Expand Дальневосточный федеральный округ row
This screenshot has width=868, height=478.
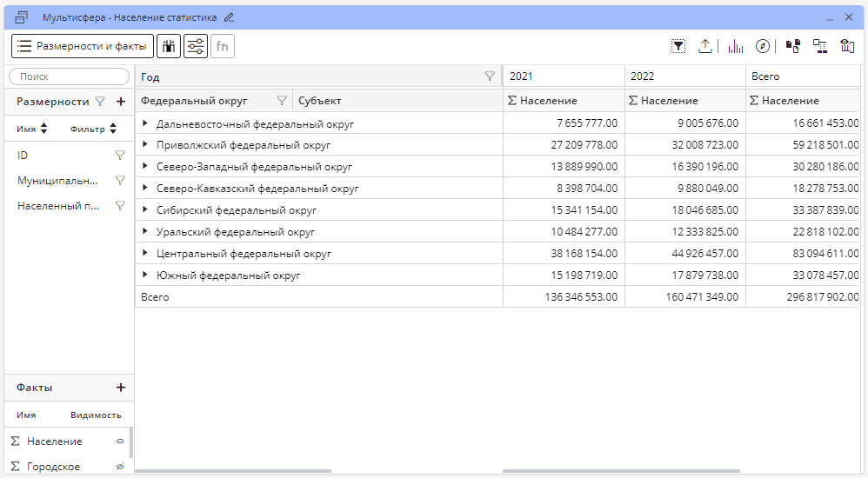coord(145,123)
